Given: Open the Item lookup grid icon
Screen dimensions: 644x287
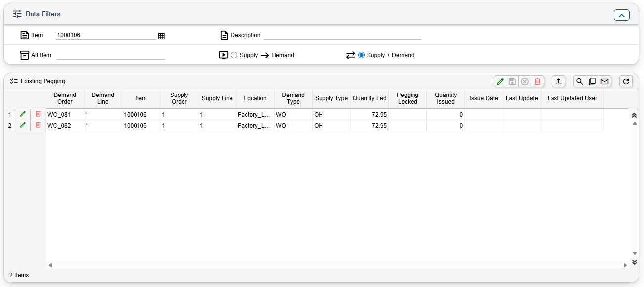Looking at the screenshot, I should (161, 36).
